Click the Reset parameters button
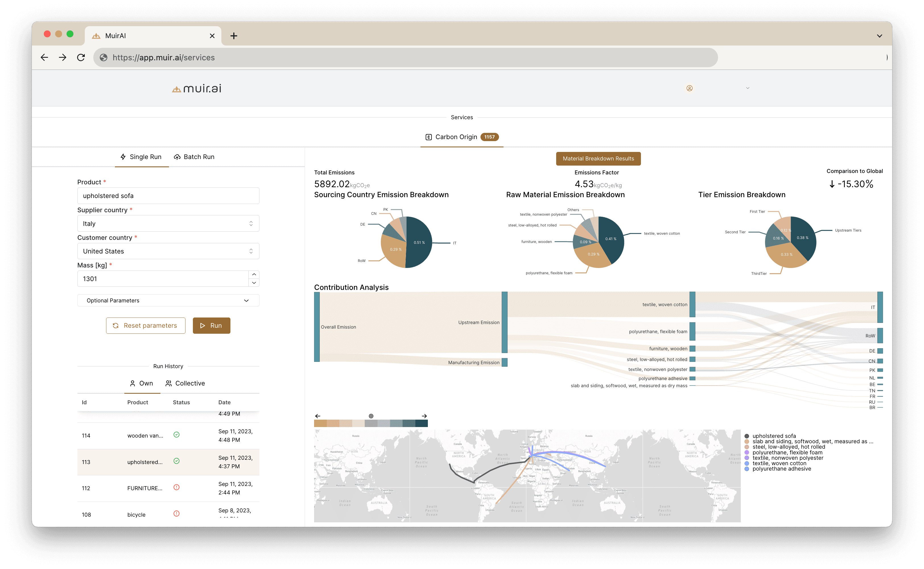Screen dimensions: 924x569 click(x=146, y=325)
